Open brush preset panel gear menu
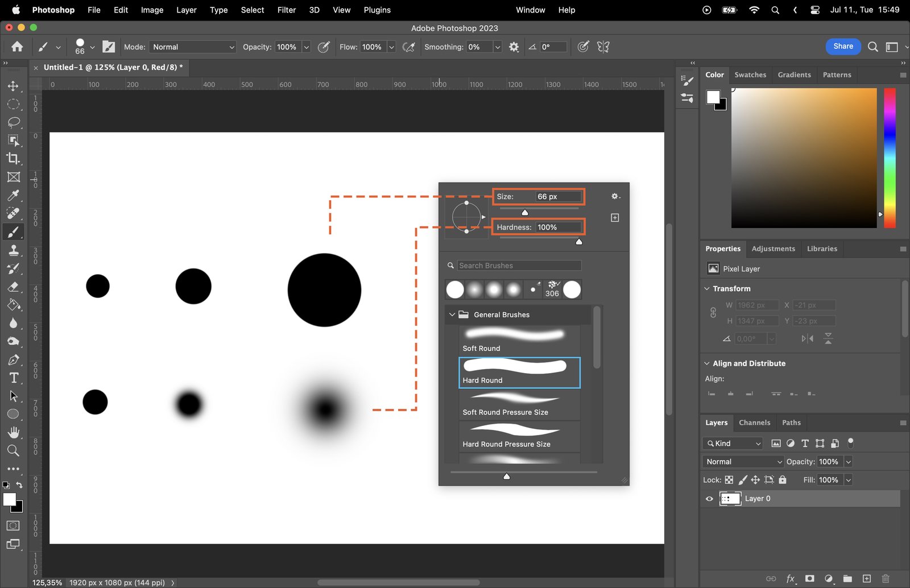Screen dimensions: 910x588 pyautogui.click(x=615, y=196)
